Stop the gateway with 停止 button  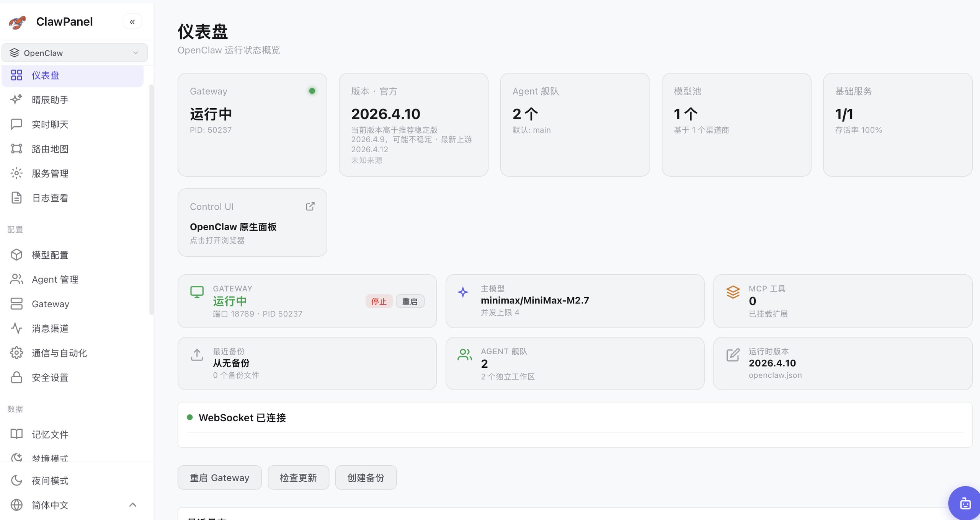379,302
